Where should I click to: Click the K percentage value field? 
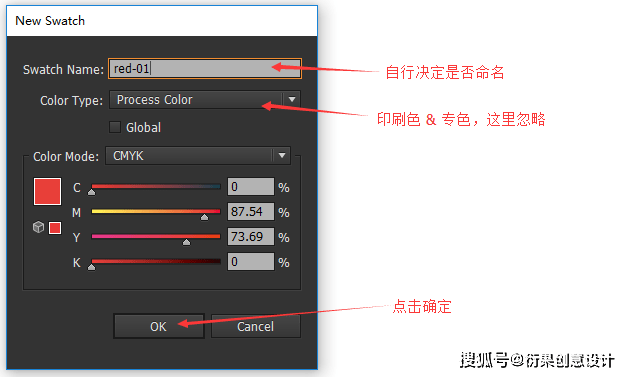pos(251,261)
